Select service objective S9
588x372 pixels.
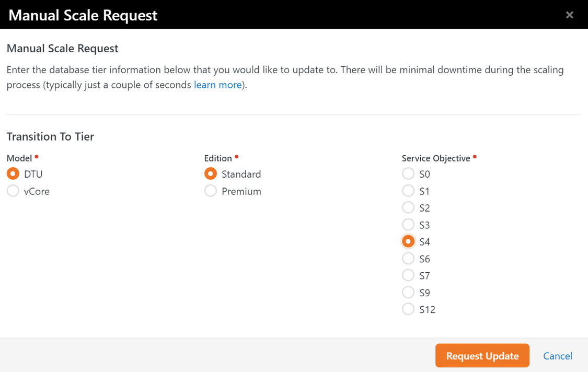[408, 292]
